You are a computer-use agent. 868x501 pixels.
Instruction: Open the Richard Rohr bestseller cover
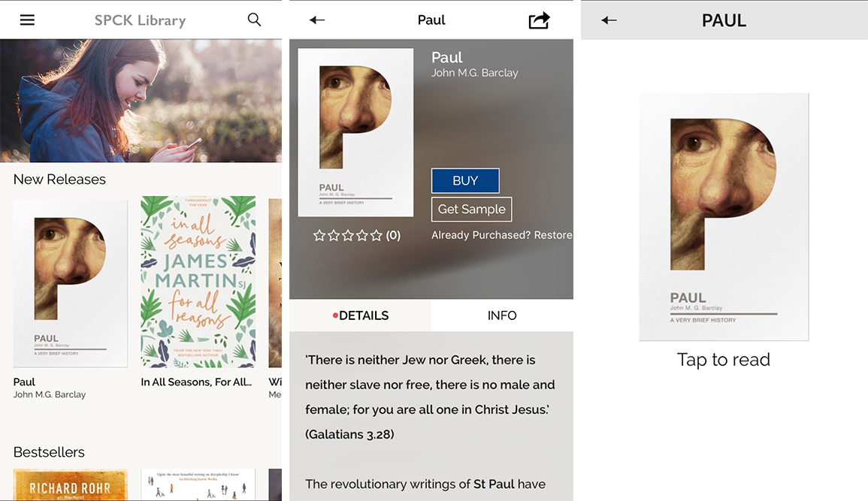(x=70, y=484)
